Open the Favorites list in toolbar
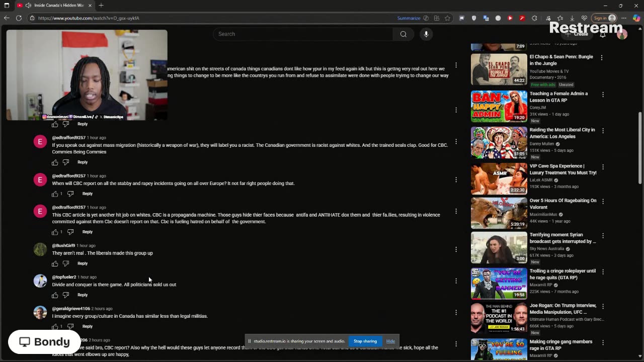 coord(560,18)
